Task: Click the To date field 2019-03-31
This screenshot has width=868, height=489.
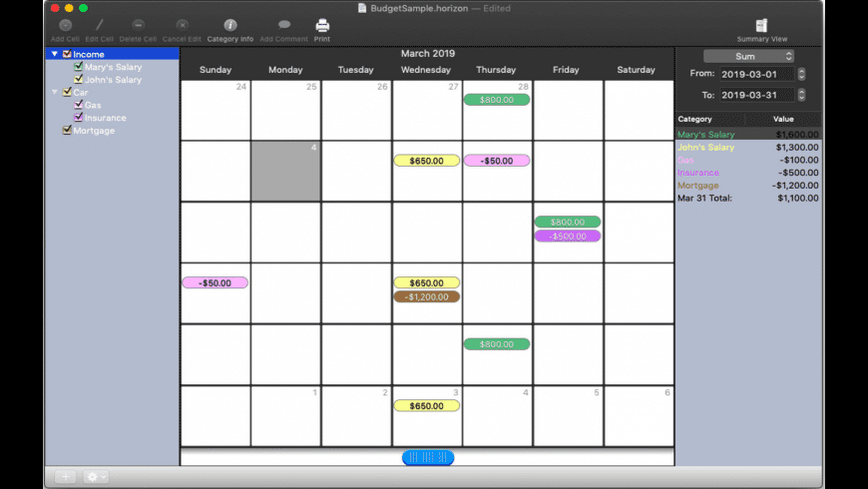Action: (756, 95)
